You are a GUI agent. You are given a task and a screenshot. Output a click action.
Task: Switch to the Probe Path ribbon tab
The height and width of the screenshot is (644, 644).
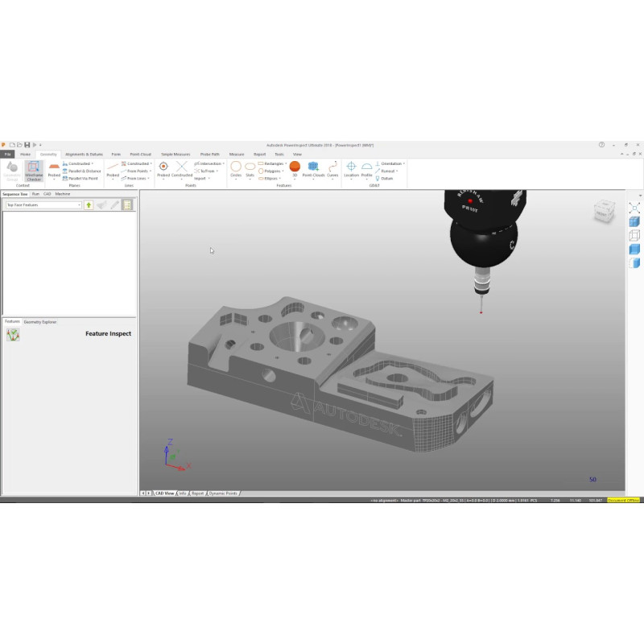pos(210,154)
